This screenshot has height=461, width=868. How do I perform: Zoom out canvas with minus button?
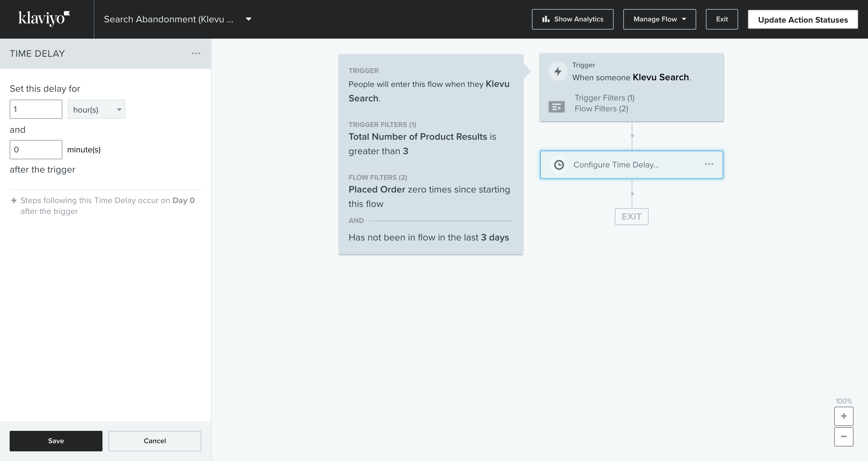tap(844, 437)
